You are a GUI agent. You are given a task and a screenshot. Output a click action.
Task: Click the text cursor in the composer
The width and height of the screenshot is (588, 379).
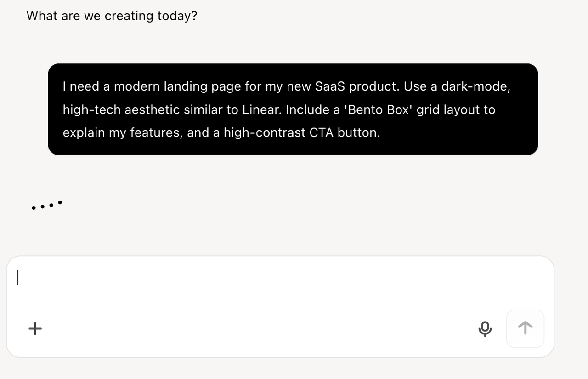[x=17, y=278]
